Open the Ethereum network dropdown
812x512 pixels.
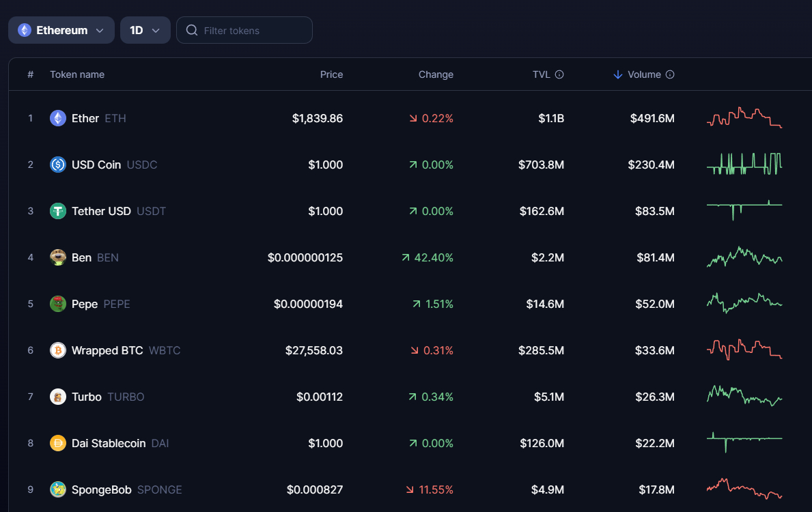click(x=61, y=30)
